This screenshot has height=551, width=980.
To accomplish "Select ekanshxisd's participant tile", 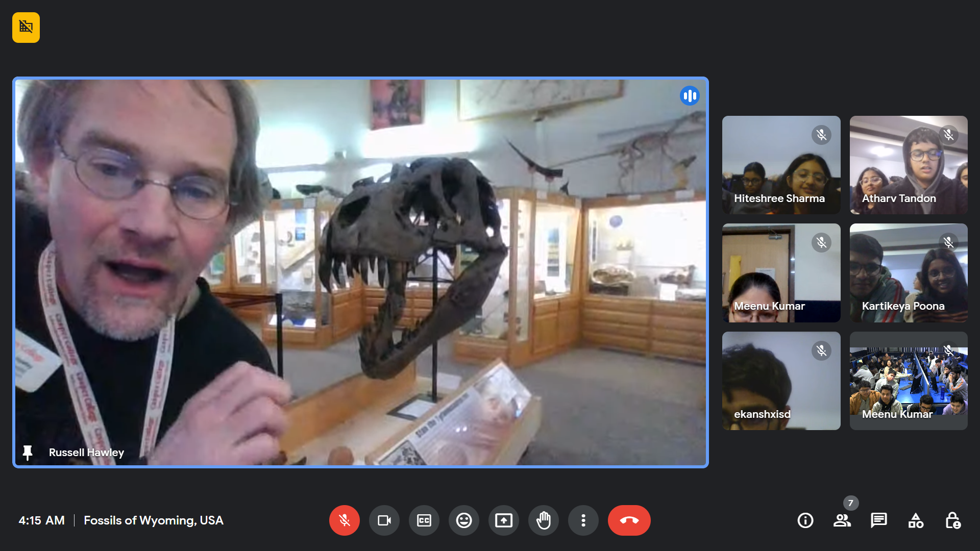I will pos(781,381).
